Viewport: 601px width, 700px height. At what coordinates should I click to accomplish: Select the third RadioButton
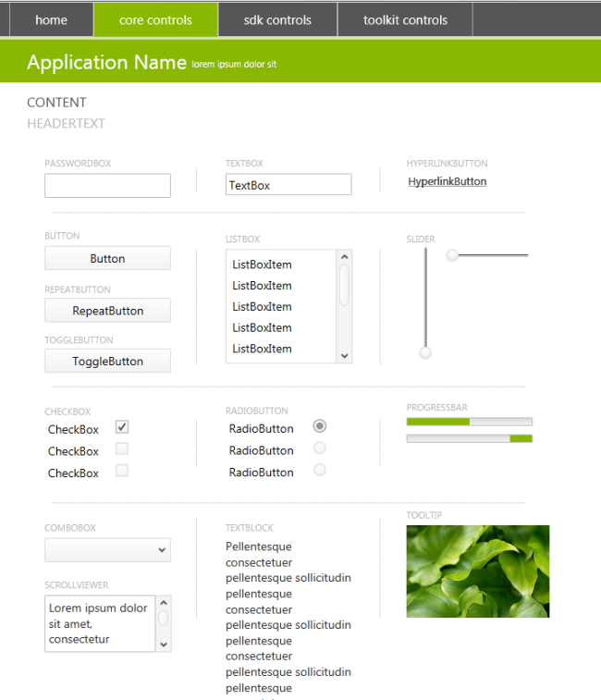tap(320, 470)
